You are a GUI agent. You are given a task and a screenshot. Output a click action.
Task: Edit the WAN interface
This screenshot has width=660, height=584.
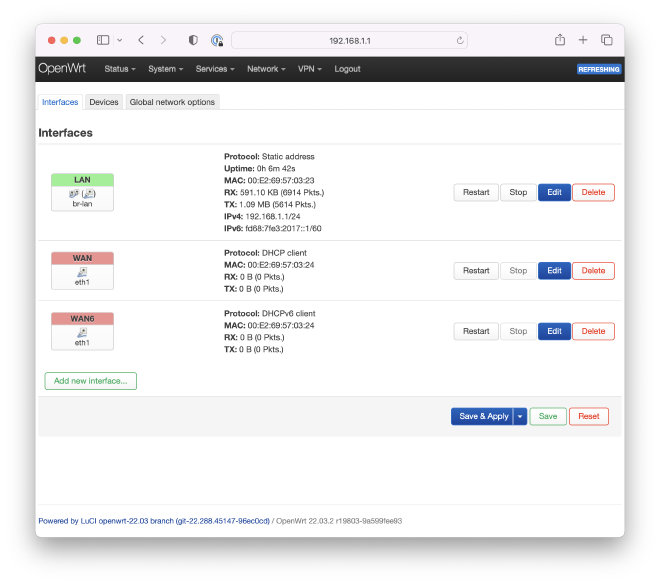(554, 271)
